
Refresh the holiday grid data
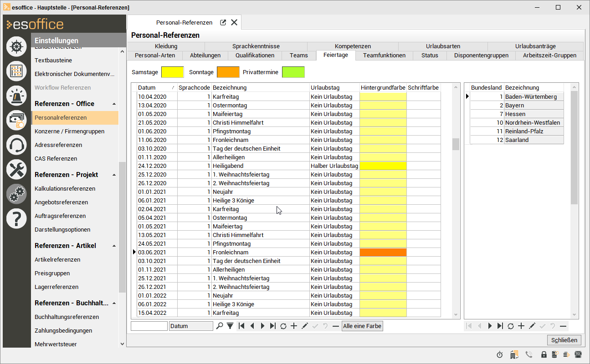tap(283, 326)
